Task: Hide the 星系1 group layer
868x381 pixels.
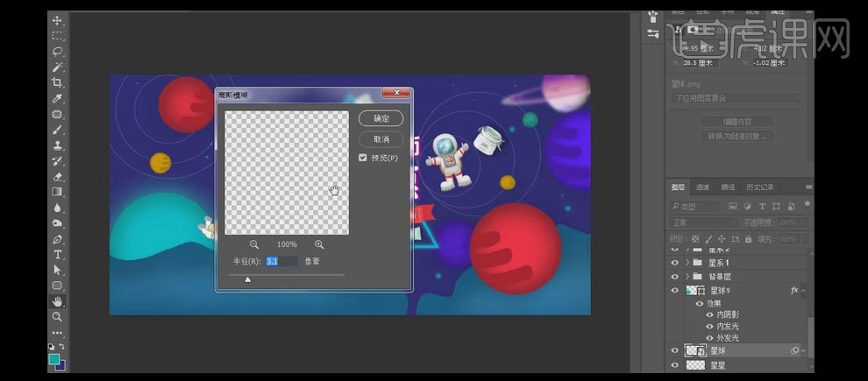Action: (x=674, y=263)
